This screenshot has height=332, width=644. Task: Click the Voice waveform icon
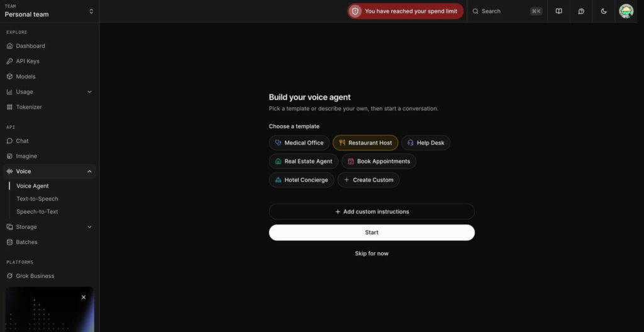coord(9,171)
